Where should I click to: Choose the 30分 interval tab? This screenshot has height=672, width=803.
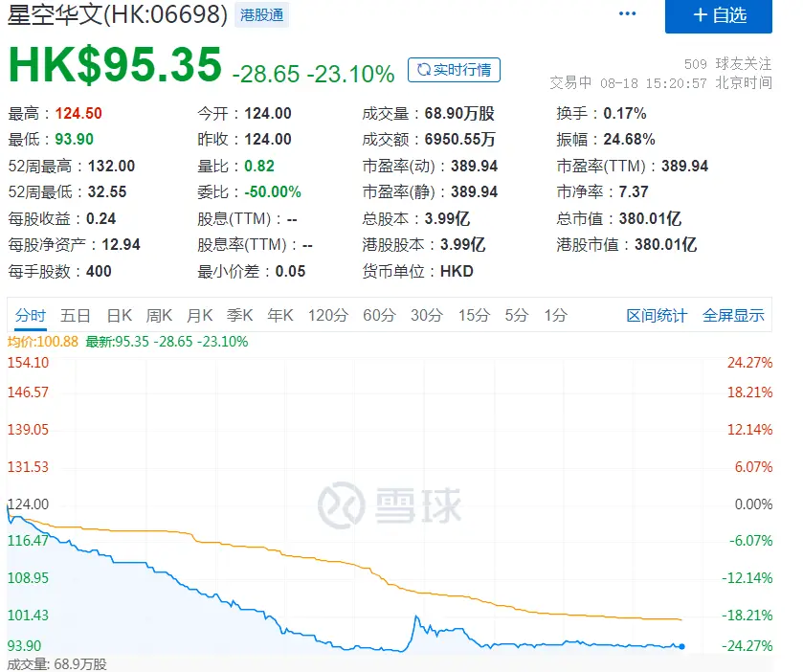(427, 315)
